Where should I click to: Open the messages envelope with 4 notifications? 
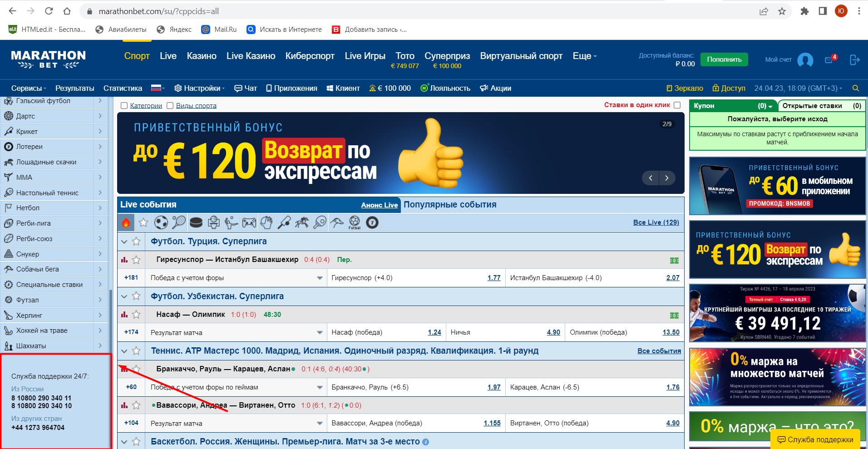pos(829,59)
